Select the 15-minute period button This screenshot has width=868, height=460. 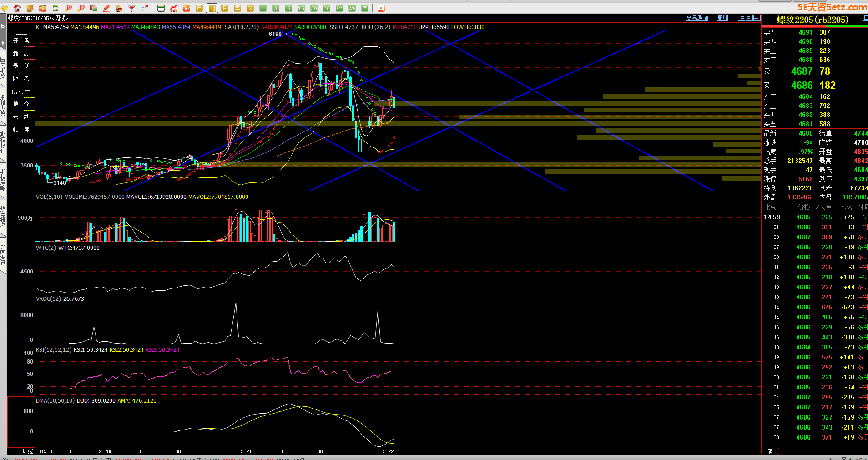tap(301, 8)
